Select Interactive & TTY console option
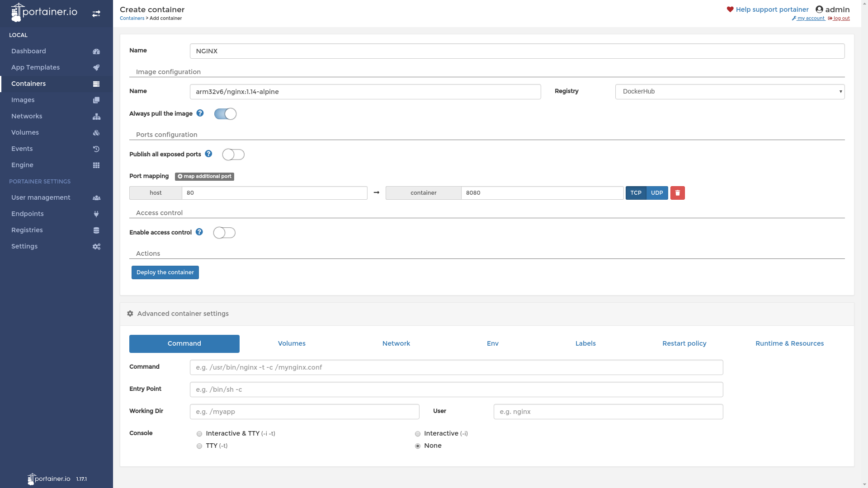The image size is (868, 488). pos(199,434)
